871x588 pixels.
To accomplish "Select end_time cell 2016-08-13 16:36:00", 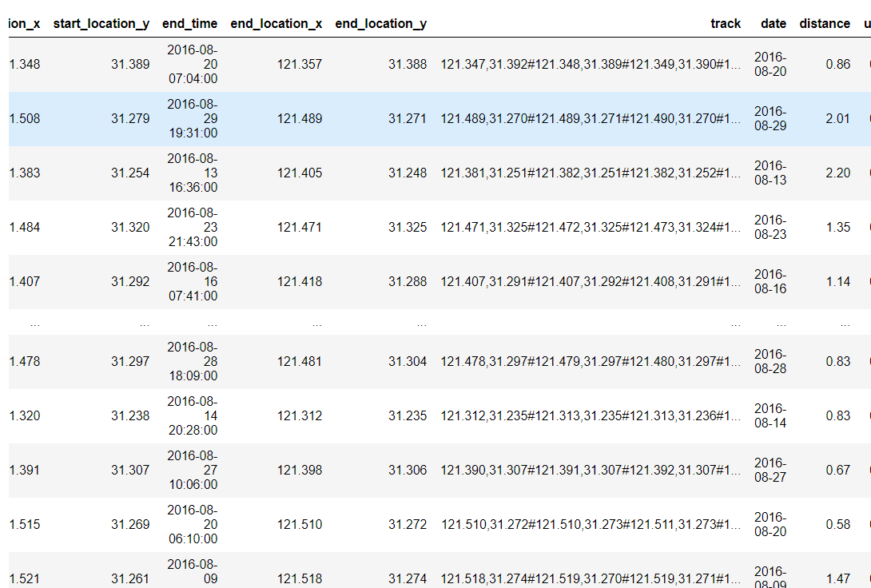I will pyautogui.click(x=193, y=173).
